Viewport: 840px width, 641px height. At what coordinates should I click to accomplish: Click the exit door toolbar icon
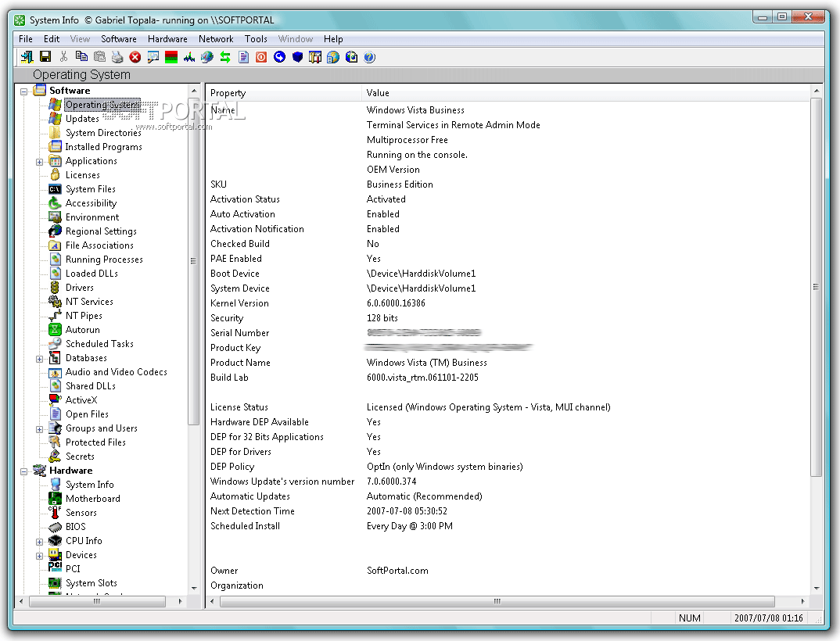pyautogui.click(x=27, y=57)
